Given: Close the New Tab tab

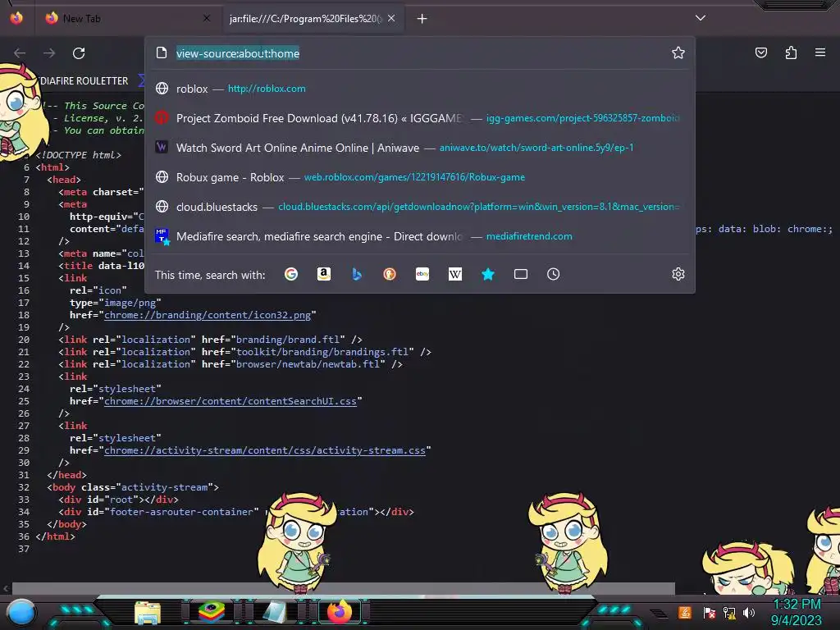Looking at the screenshot, I should click(207, 18).
